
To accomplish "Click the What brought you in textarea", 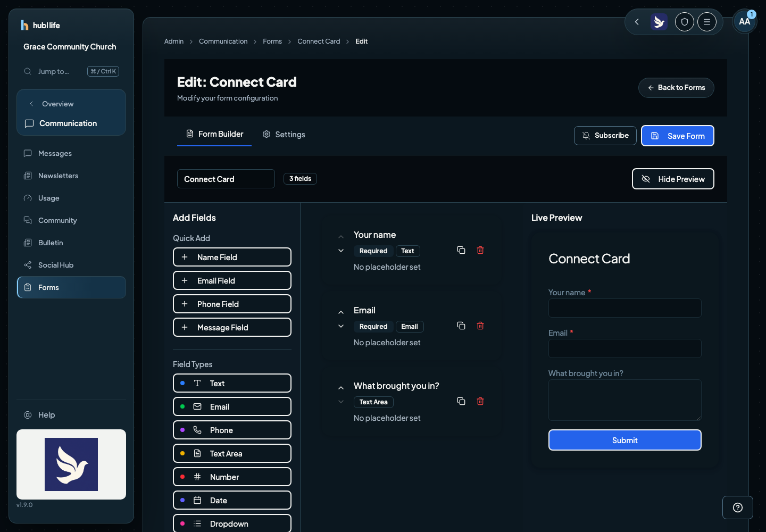I will point(625,400).
